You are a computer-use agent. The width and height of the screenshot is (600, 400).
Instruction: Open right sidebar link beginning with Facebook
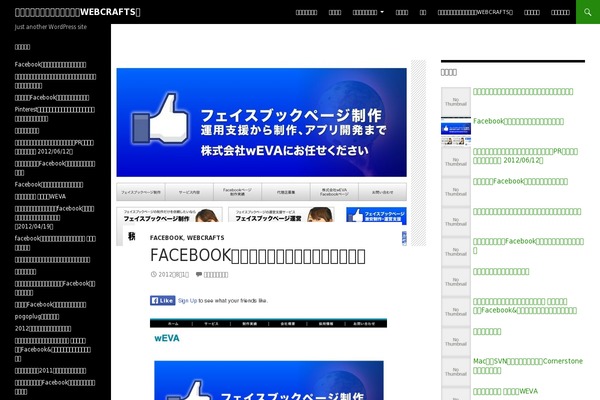(518, 121)
